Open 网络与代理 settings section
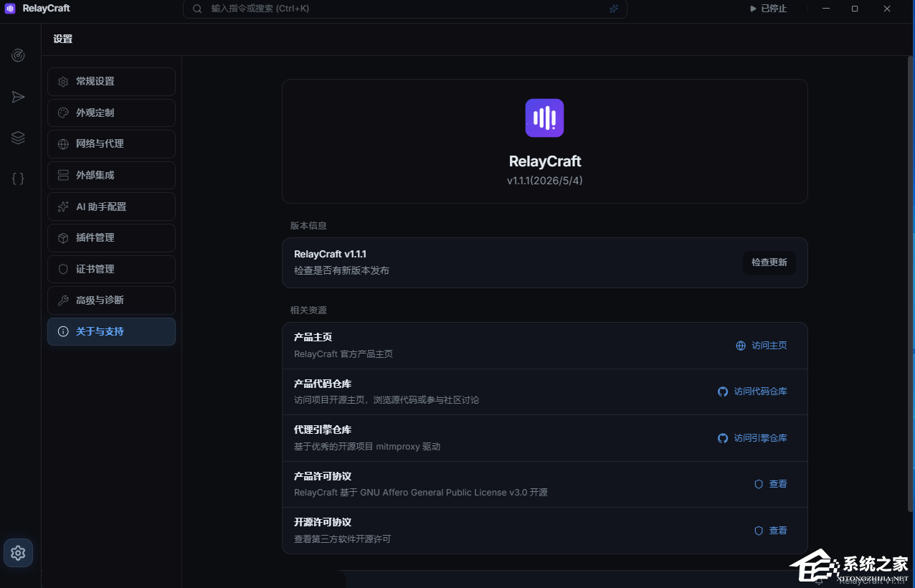 click(x=111, y=144)
